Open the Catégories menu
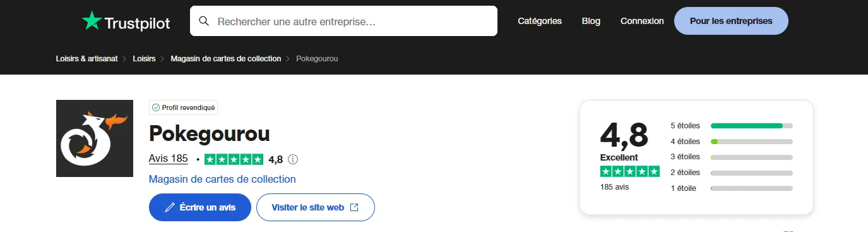868x232 pixels. pos(540,21)
